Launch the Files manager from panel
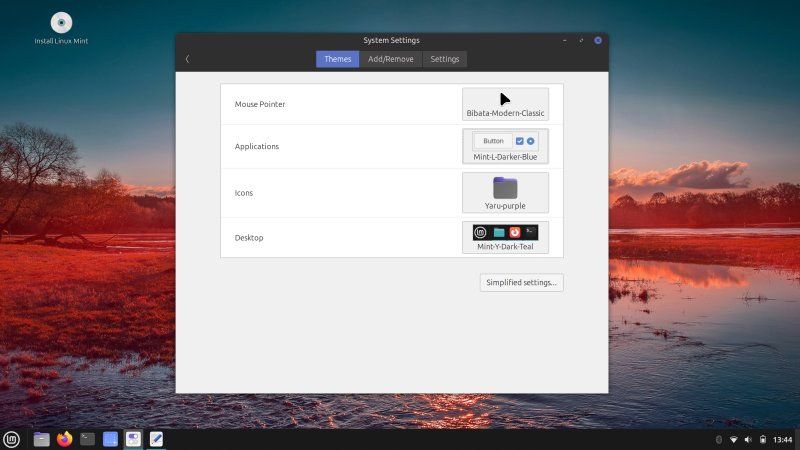The height and width of the screenshot is (450, 800). [x=41, y=439]
